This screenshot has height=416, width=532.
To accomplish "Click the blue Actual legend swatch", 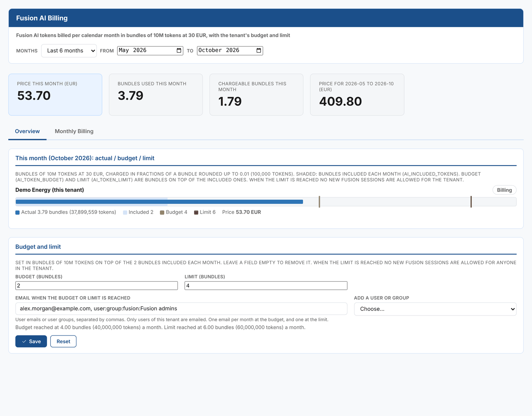I will coord(18,212).
